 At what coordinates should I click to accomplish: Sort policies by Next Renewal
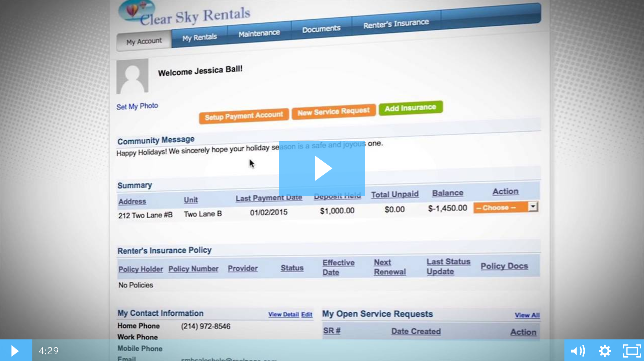point(390,267)
